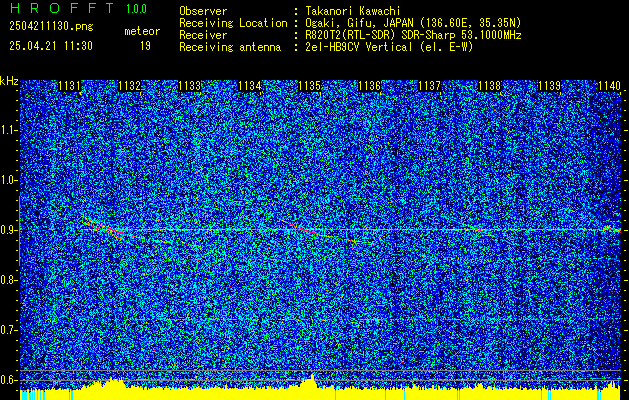This screenshot has width=629, height=400.
Task: Click the 1137 time marker
Action: pyautogui.click(x=429, y=86)
